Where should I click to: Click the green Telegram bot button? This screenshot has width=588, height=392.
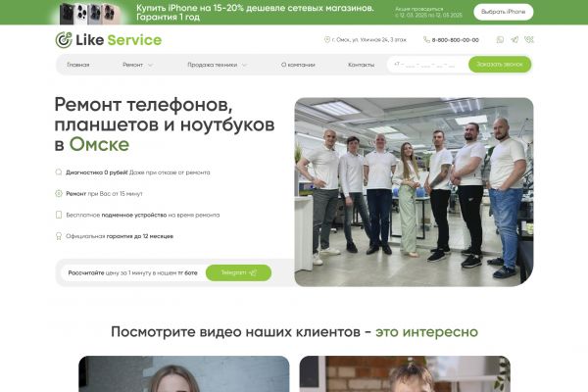pyautogui.click(x=238, y=272)
